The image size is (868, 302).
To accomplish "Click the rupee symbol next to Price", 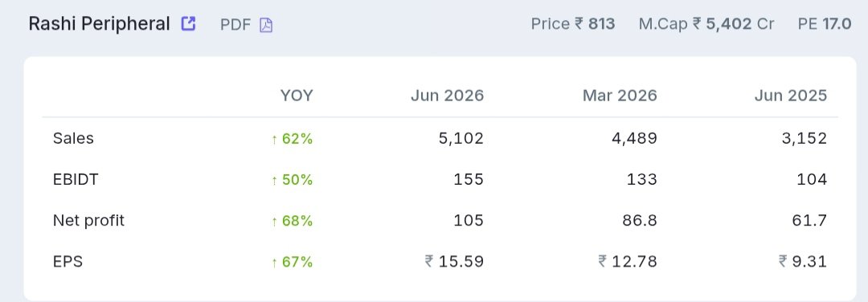I will (x=579, y=24).
